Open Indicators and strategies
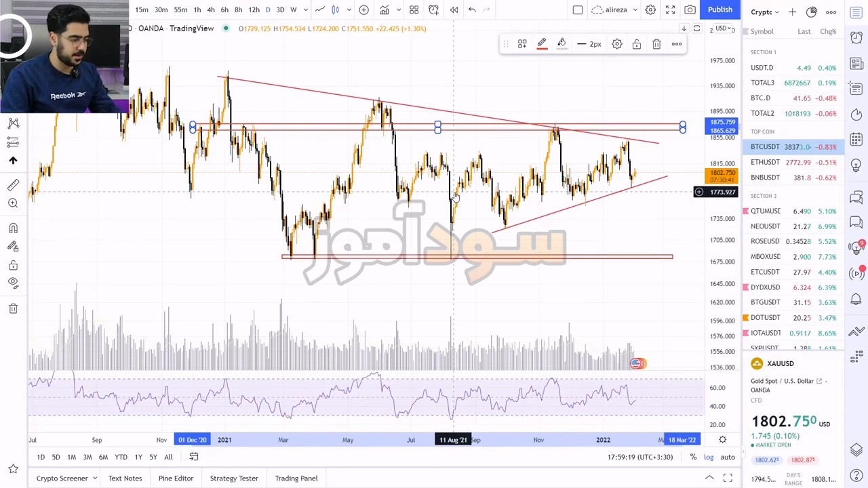868x488 pixels. click(384, 9)
